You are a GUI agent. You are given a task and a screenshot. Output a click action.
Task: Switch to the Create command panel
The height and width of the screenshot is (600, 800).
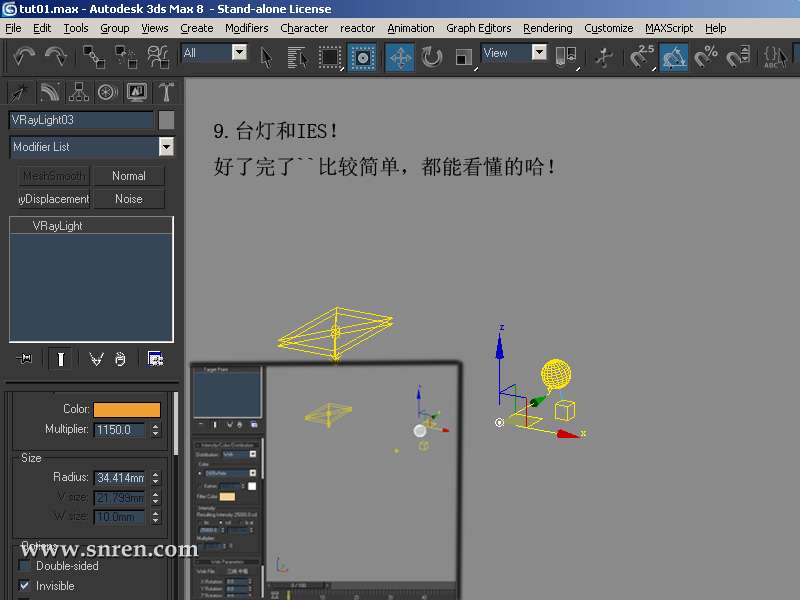[19, 92]
